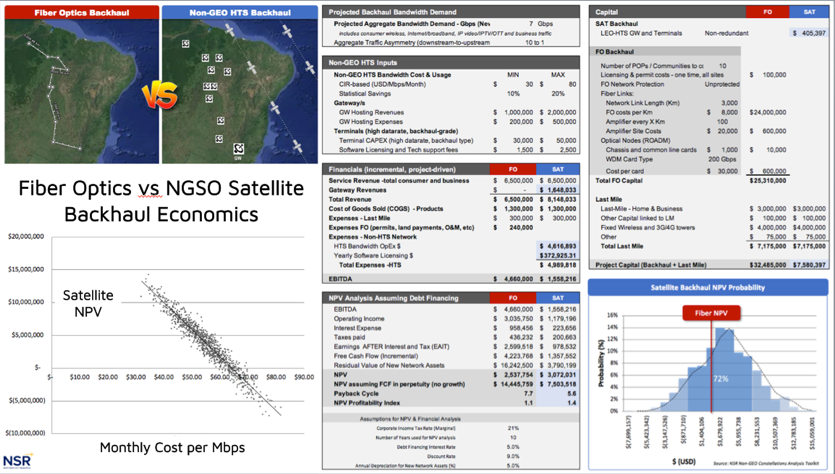Click the MAX column header
This screenshot has width=835, height=474.
pyautogui.click(x=558, y=75)
